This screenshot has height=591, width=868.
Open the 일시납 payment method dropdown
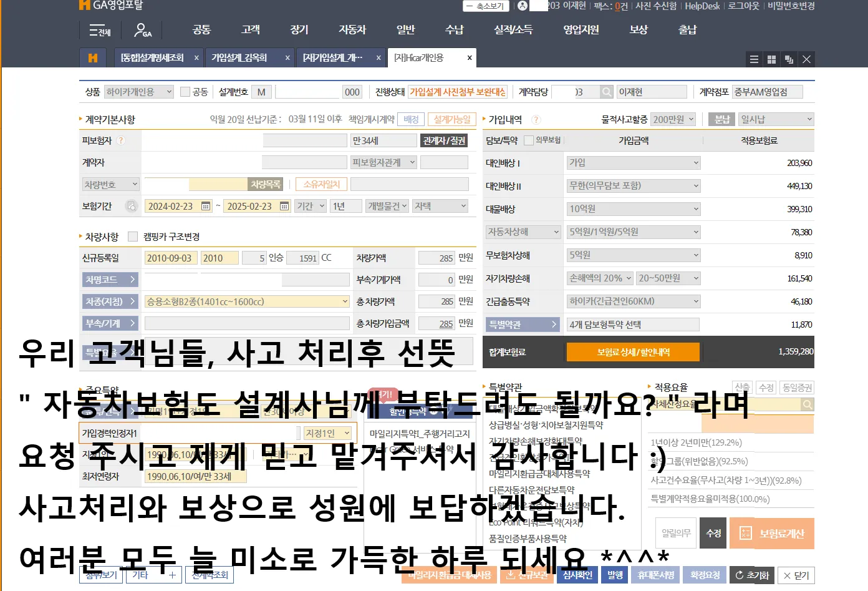click(775, 118)
